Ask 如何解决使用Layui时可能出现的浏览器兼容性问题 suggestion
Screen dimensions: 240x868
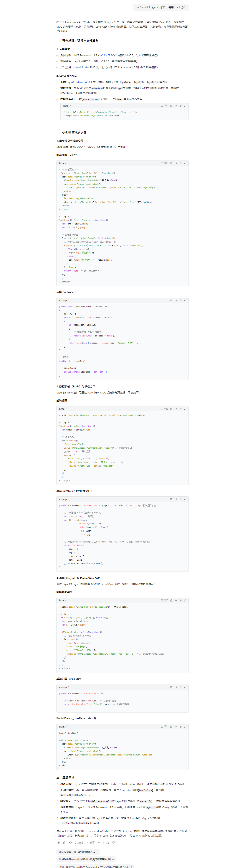[x=86, y=859]
